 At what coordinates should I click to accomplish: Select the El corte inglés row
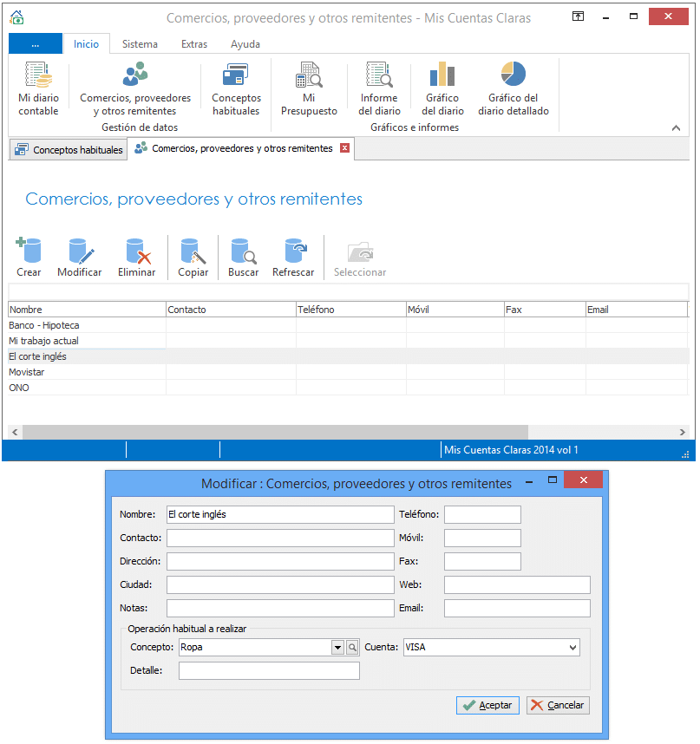[349, 356]
